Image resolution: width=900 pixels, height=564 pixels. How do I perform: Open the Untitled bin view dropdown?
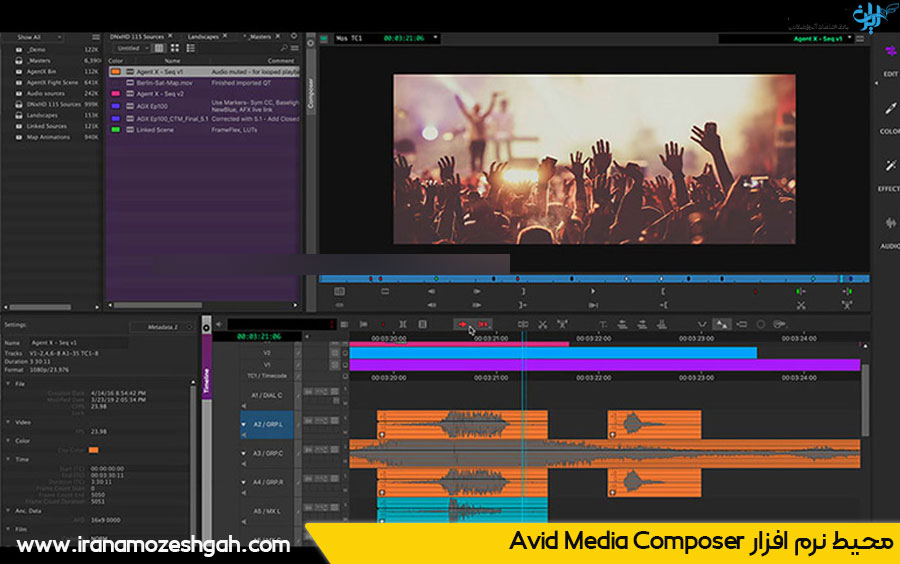coord(131,48)
